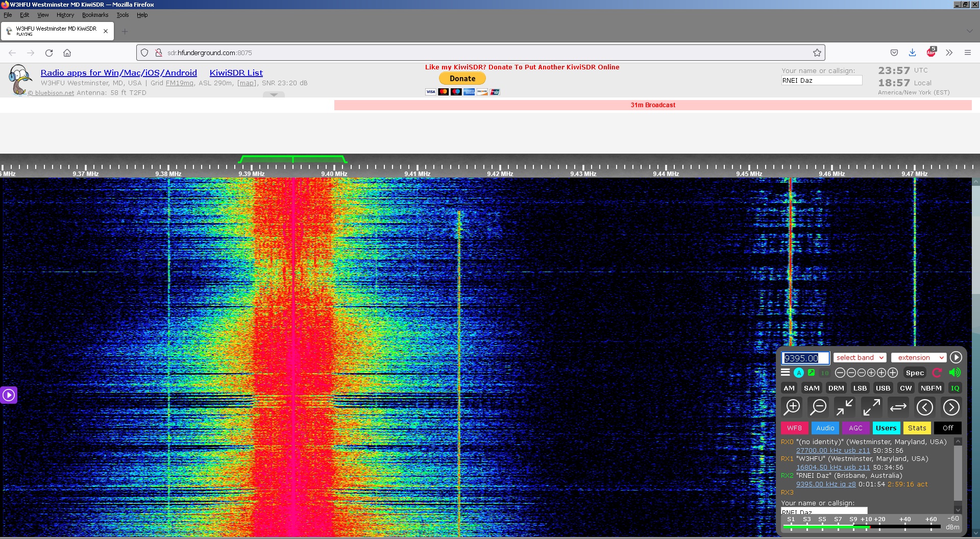Open the extension dropdown
The height and width of the screenshot is (539, 980).
point(918,358)
